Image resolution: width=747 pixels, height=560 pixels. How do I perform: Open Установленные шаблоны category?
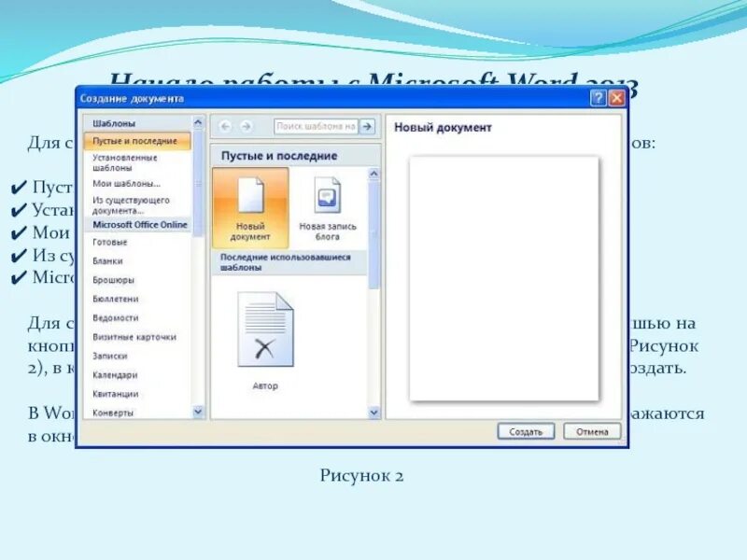(125, 162)
